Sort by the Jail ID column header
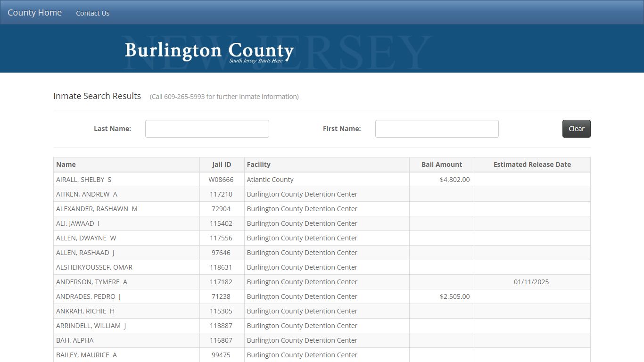The width and height of the screenshot is (644, 362). point(222,165)
